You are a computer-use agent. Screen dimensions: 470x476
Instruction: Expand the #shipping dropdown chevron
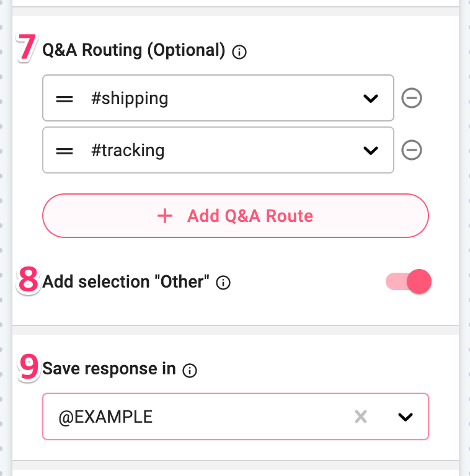click(x=371, y=99)
